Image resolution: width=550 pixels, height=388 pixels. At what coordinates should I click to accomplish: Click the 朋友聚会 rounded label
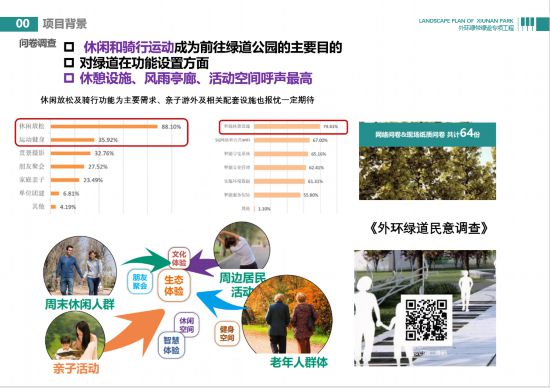(x=140, y=282)
